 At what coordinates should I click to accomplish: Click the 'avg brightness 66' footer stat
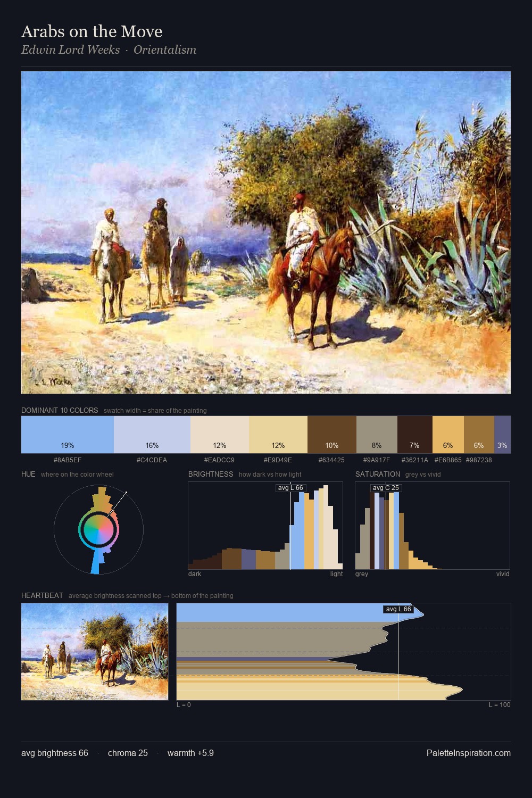(55, 753)
